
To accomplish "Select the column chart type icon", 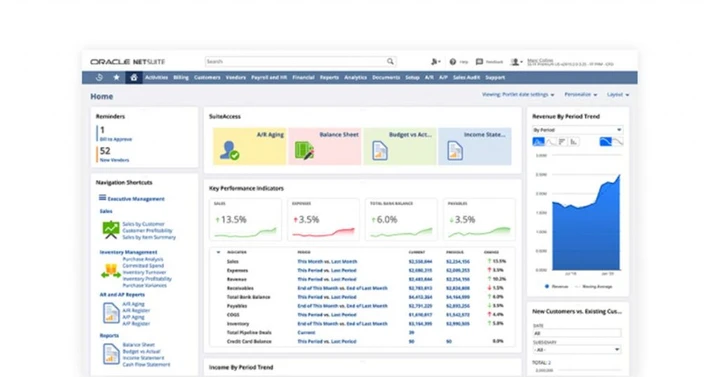I will (x=574, y=142).
